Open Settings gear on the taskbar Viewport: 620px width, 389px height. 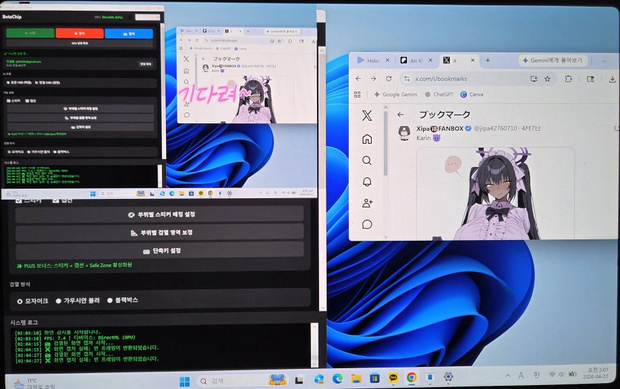(448, 377)
